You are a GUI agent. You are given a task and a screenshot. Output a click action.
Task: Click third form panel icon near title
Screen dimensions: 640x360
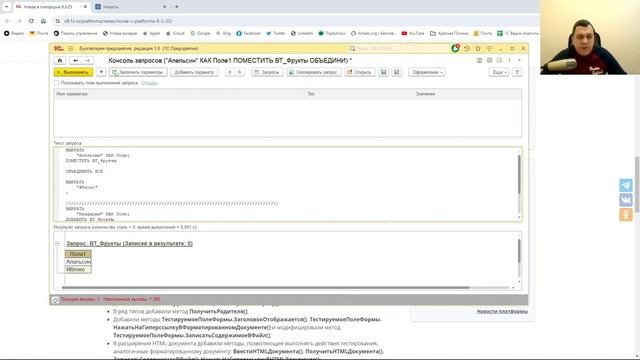click(x=499, y=60)
